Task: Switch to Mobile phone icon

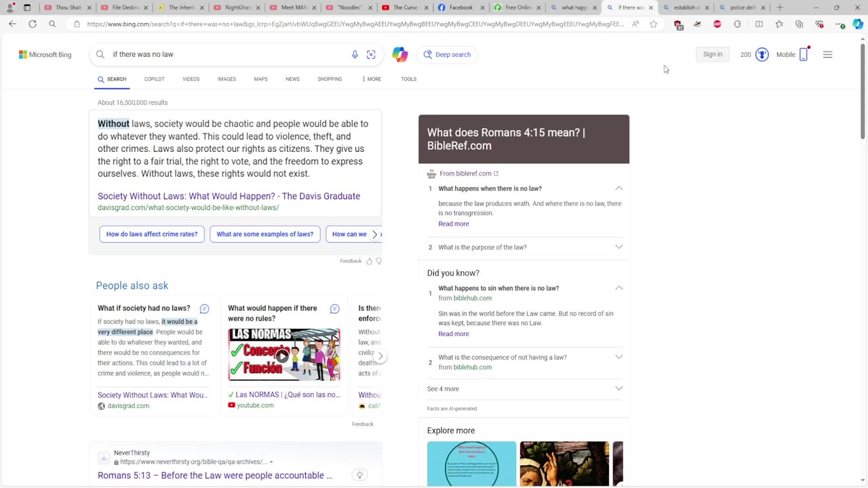Action: 804,54
